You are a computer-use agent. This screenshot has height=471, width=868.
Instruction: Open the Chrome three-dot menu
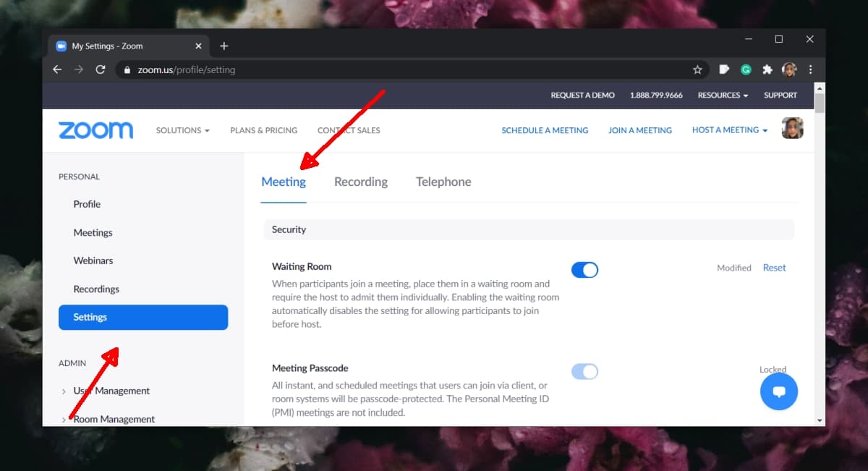(810, 70)
